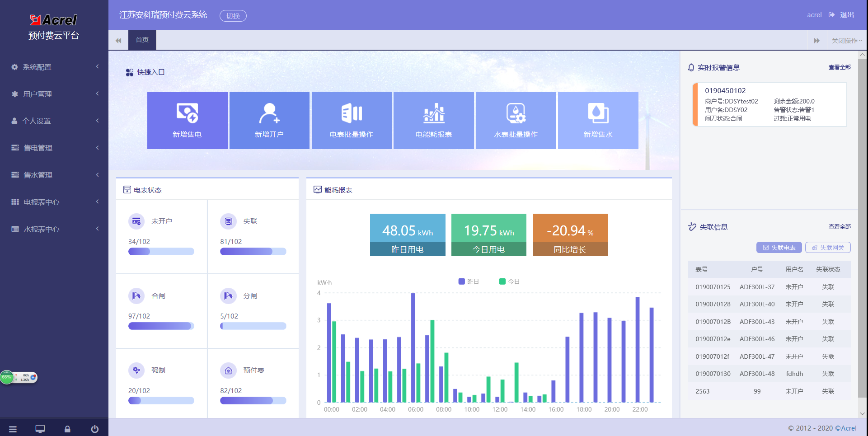Screen dimensions: 868x436
Task: Open the 新增开户 quick entry tile
Action: tap(269, 120)
